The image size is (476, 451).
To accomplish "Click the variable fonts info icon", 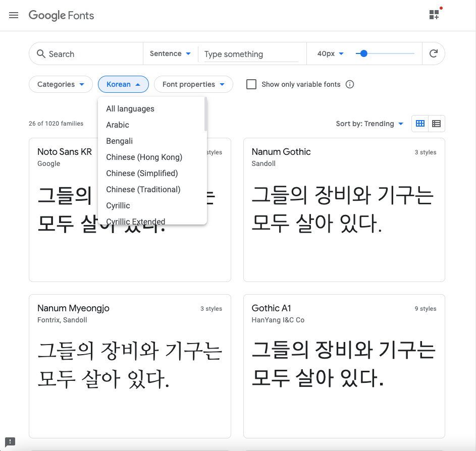I will [350, 84].
